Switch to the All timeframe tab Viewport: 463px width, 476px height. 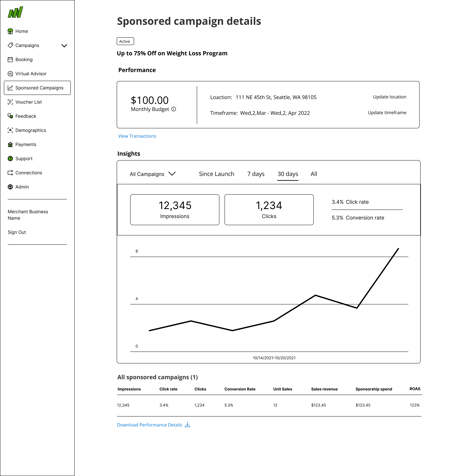click(314, 174)
